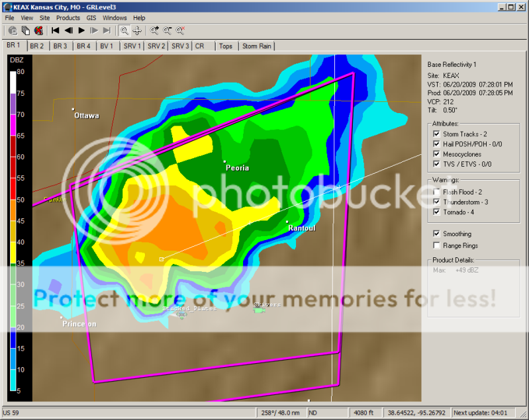
Task: Switch to the SRV 2 tab
Action: (x=156, y=46)
